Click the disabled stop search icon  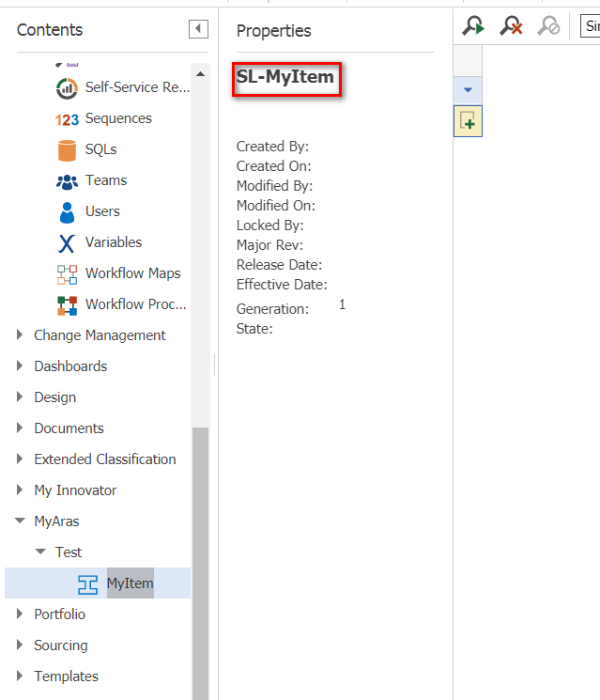coord(548,26)
